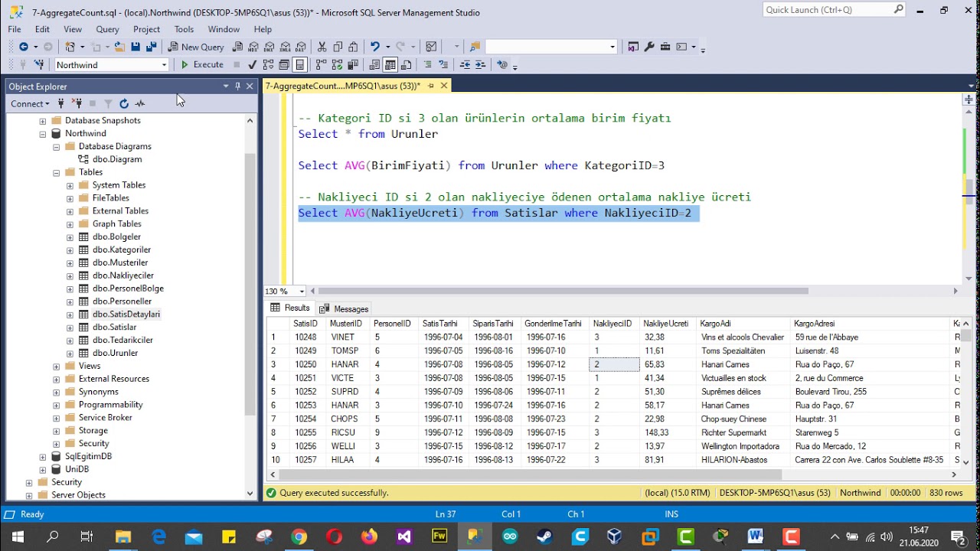This screenshot has width=980, height=551.
Task: Click the Undo arrow icon
Action: point(375,47)
